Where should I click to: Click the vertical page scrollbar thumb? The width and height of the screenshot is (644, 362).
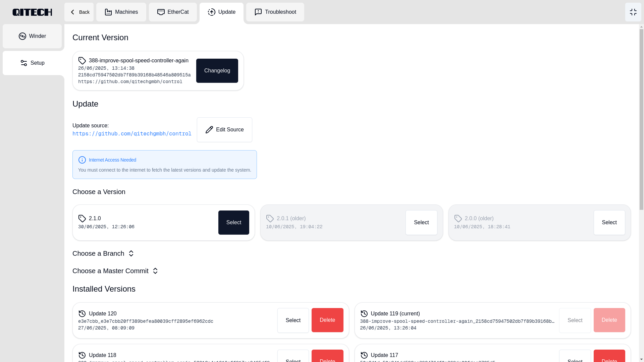[641, 120]
